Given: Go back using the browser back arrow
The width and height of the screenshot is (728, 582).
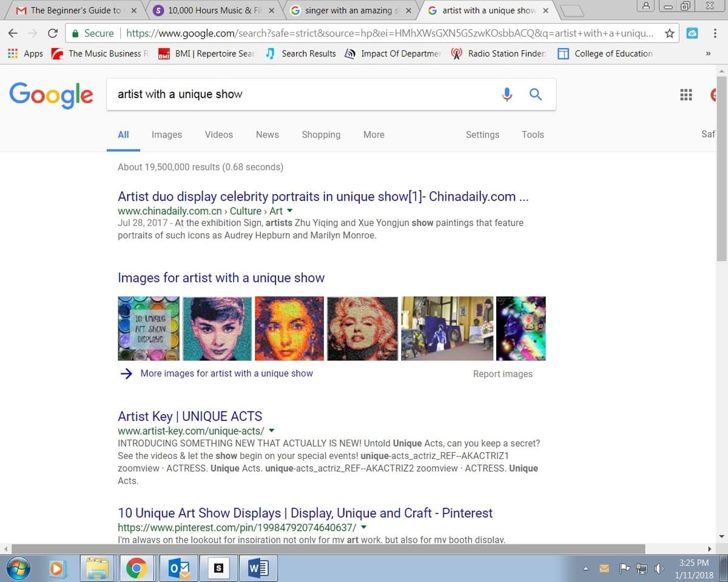Looking at the screenshot, I should [x=13, y=33].
